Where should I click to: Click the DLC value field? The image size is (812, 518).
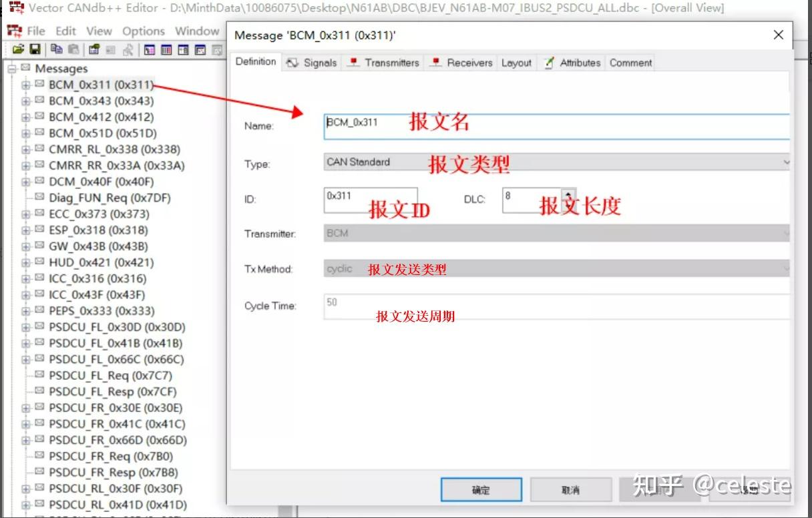click(532, 200)
